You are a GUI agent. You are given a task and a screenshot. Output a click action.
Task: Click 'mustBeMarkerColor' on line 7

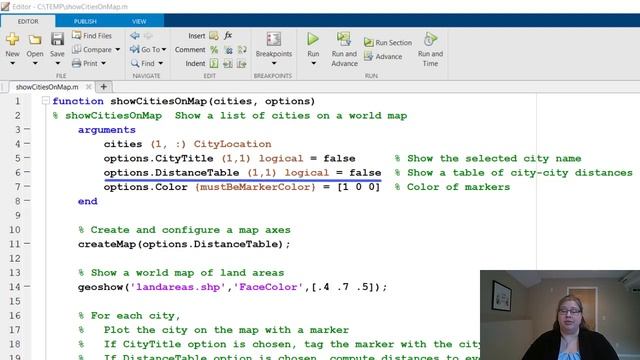click(256, 187)
